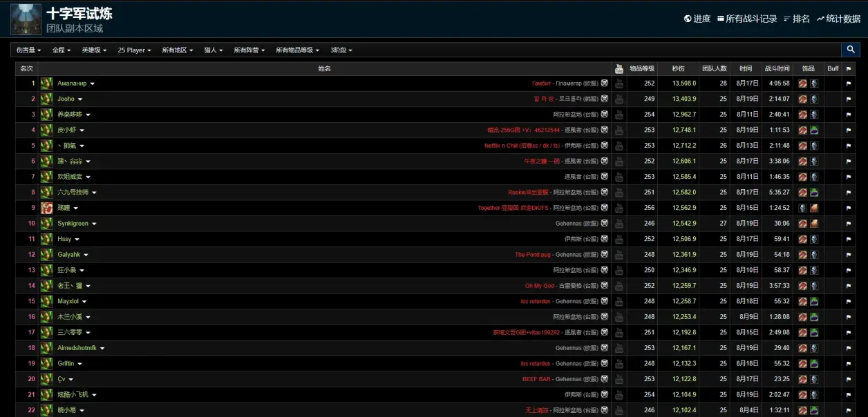Open the 统计数据 statistics tab

(838, 19)
